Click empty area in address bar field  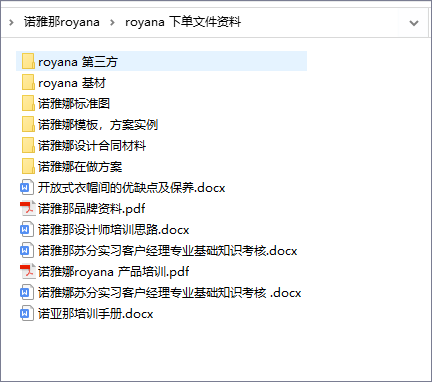(320, 23)
